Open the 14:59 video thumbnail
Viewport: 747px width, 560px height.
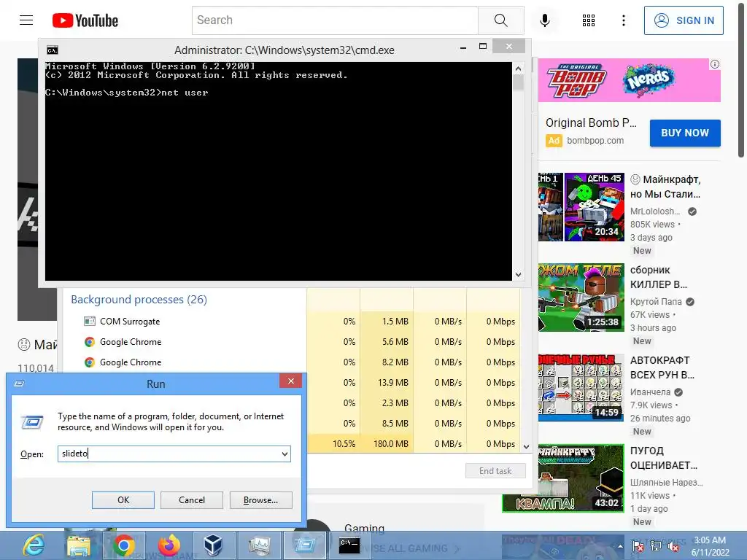point(581,388)
